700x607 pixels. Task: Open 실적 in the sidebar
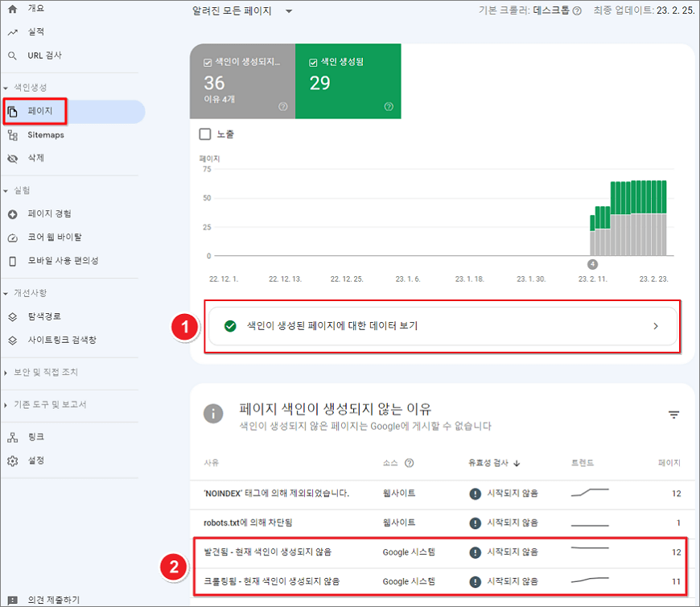[35, 32]
